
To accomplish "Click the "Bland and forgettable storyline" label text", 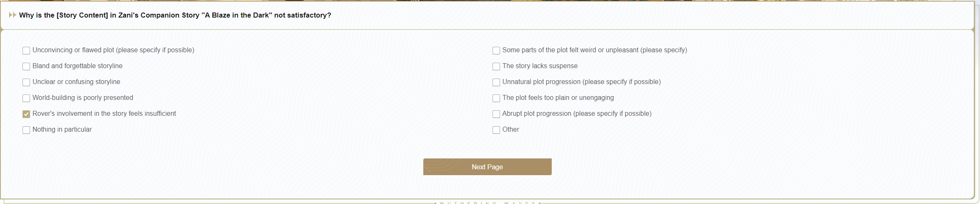I will click(x=78, y=66).
